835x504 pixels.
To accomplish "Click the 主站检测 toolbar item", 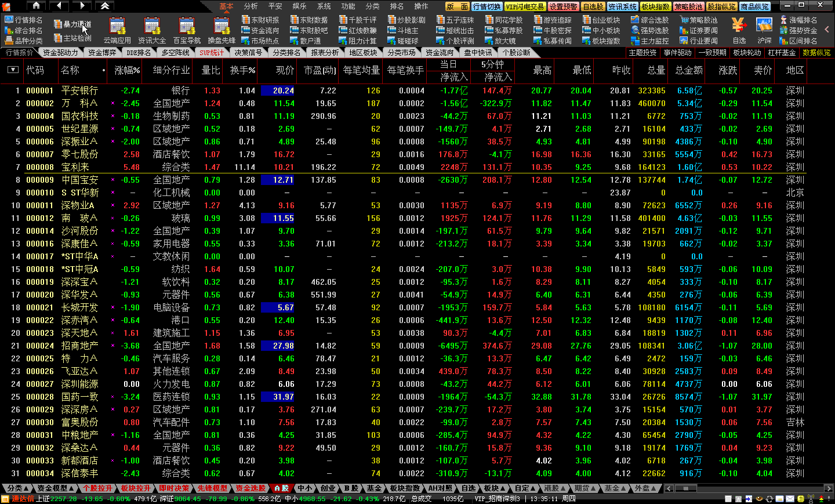I will [72, 38].
